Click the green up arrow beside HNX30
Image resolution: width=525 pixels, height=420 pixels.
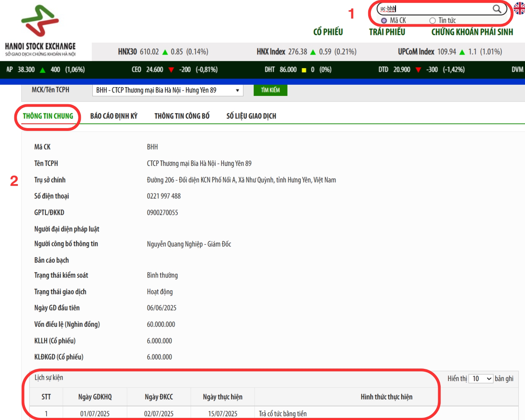pos(165,52)
